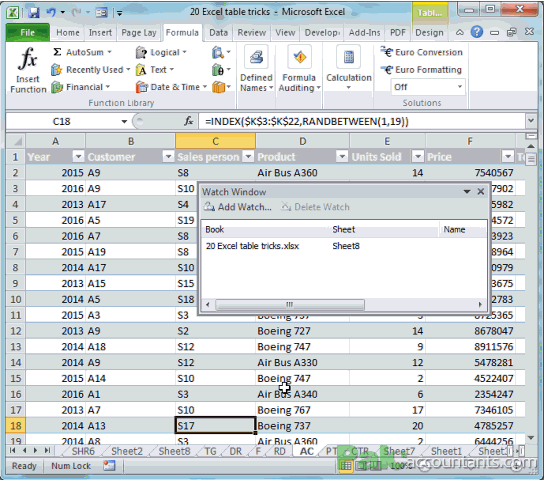544x480 pixels.
Task: Click the Logical functions icon
Action: click(141, 52)
